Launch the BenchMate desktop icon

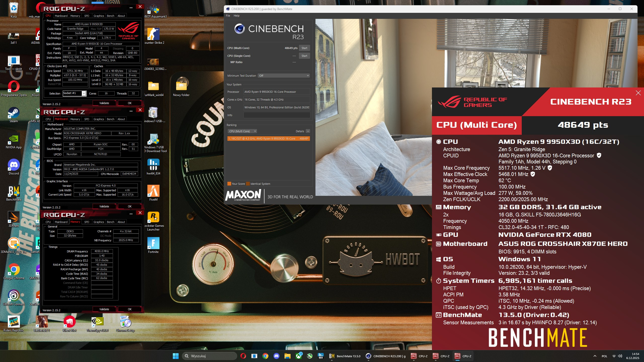tap(14, 192)
